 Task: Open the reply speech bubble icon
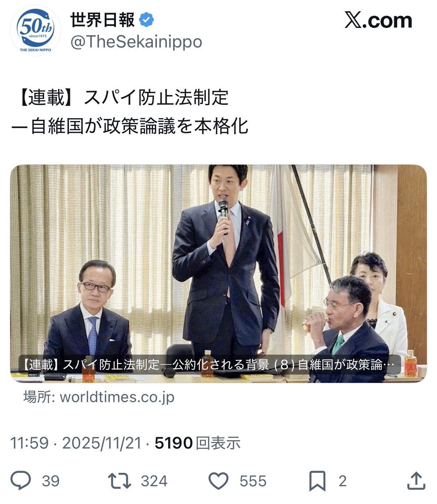click(x=20, y=481)
